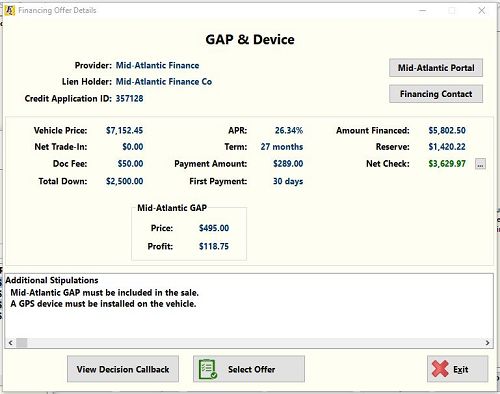Click the Mid-Atlantic Finance provider name
The image size is (500, 394).
coord(157,65)
